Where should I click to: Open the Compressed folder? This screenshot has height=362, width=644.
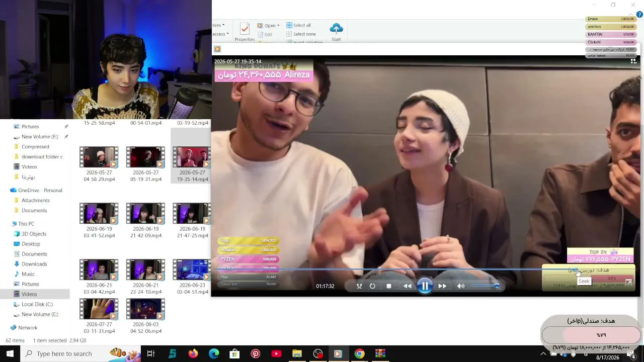tap(35, 147)
